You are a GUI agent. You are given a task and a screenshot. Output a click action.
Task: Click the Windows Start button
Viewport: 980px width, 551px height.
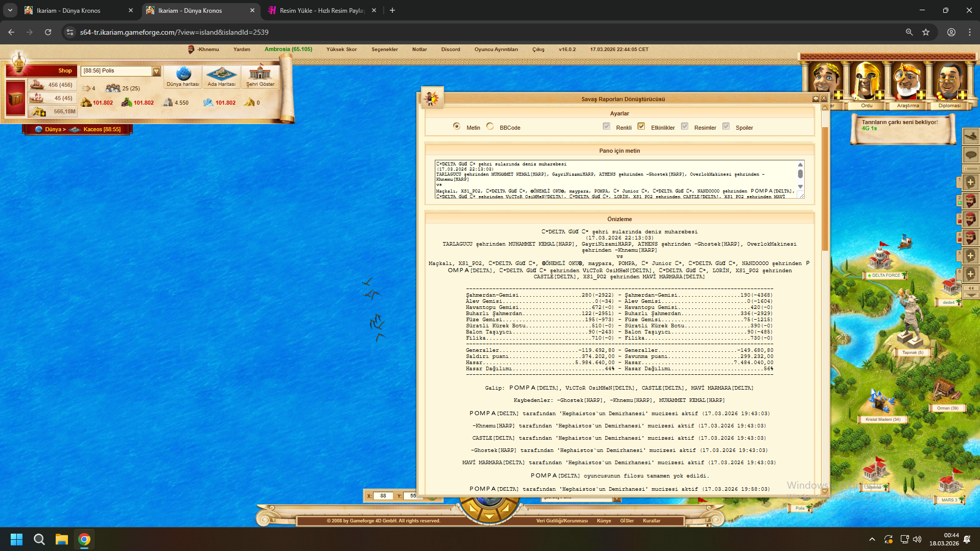(16, 539)
